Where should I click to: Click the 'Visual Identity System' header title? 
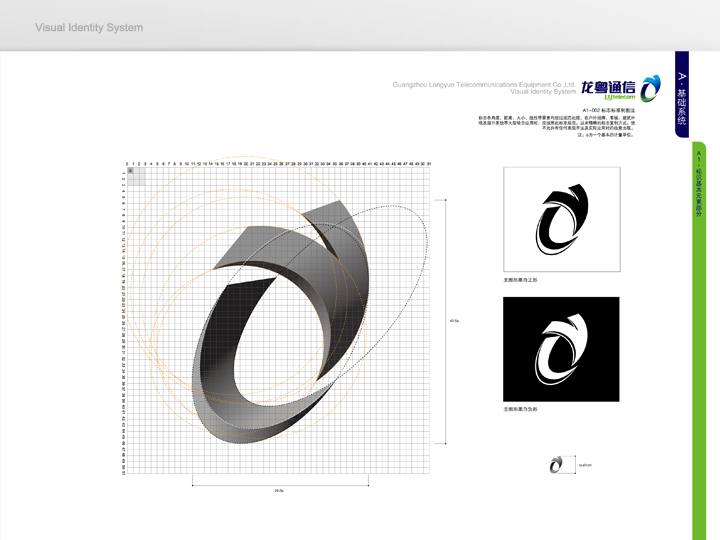click(89, 28)
